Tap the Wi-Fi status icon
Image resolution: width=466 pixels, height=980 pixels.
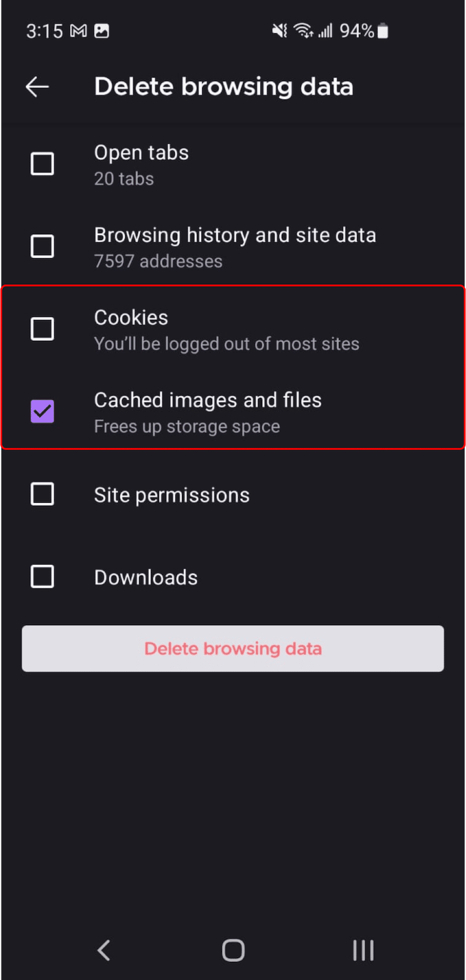point(303,30)
